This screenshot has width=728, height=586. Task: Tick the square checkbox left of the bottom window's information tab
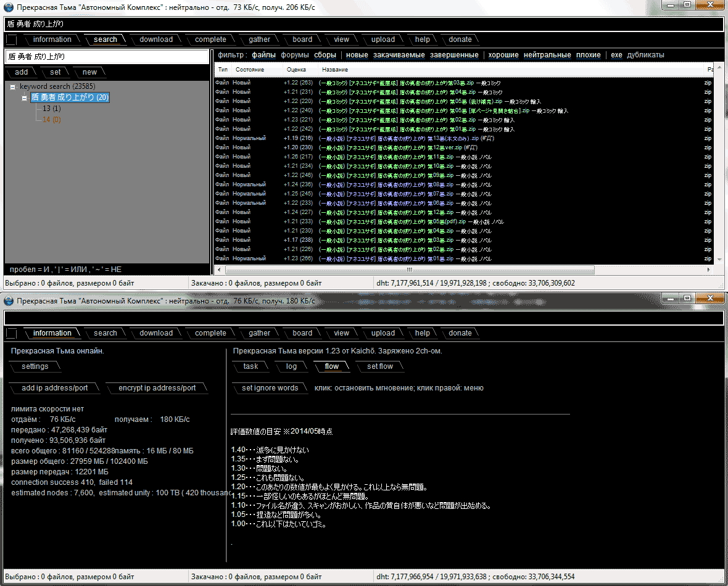(x=11, y=333)
